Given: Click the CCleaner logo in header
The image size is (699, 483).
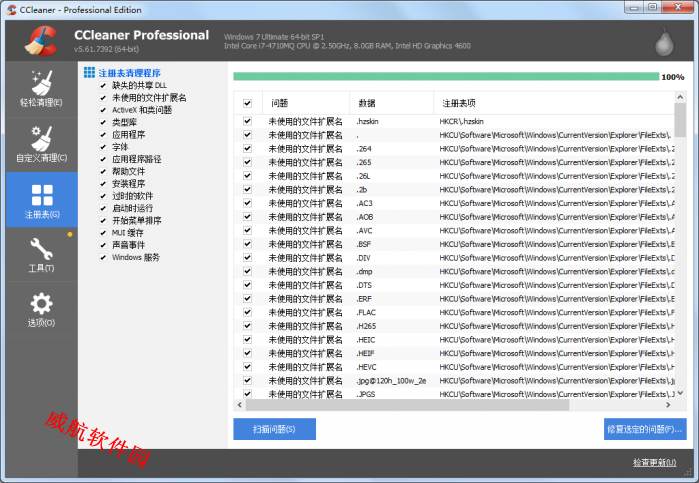Looking at the screenshot, I should (x=38, y=41).
